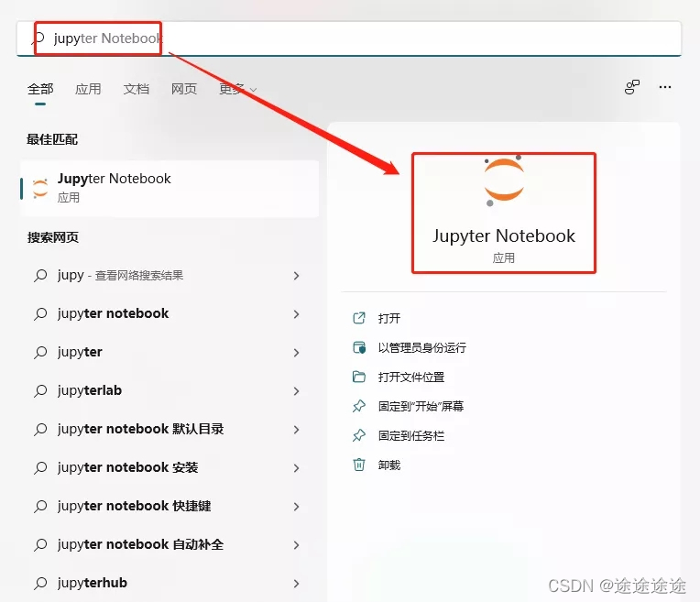Expand the arrow for jupyter notebook 自动补全
This screenshot has width=700, height=602.
(x=297, y=545)
